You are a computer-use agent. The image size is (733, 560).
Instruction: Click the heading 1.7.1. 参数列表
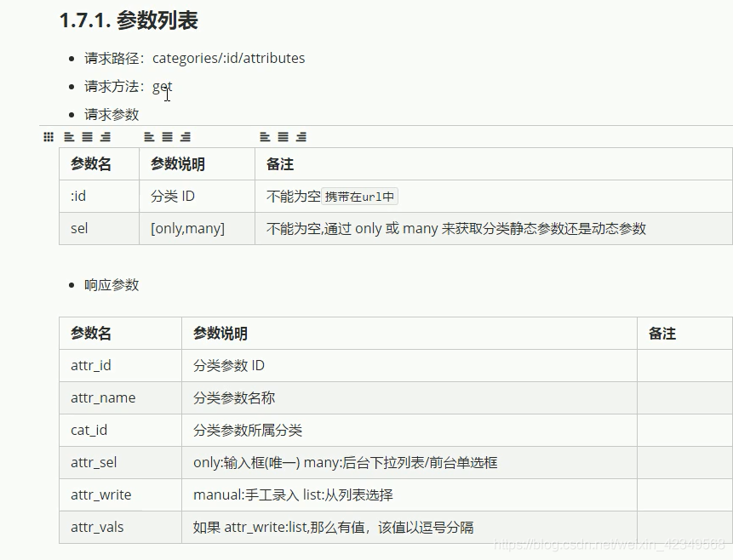point(129,20)
